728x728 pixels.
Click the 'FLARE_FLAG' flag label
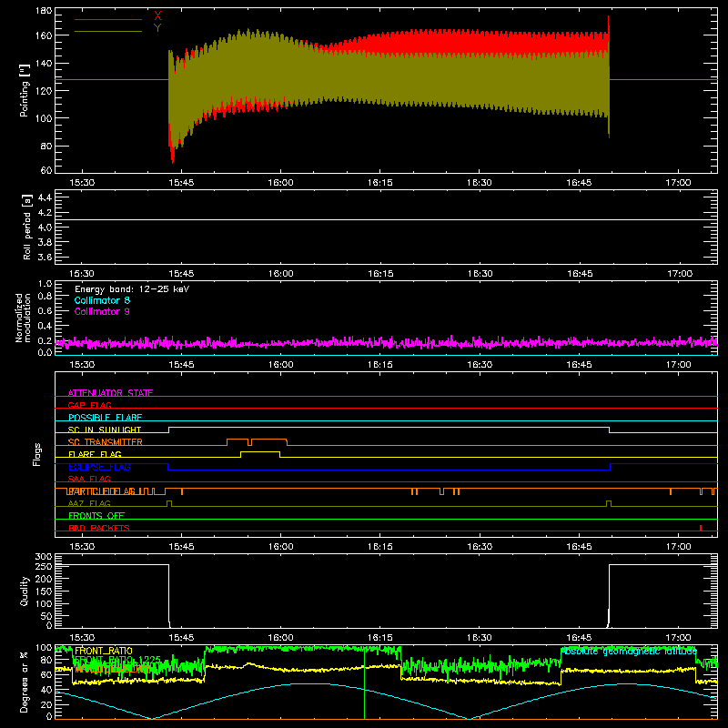click(x=95, y=453)
